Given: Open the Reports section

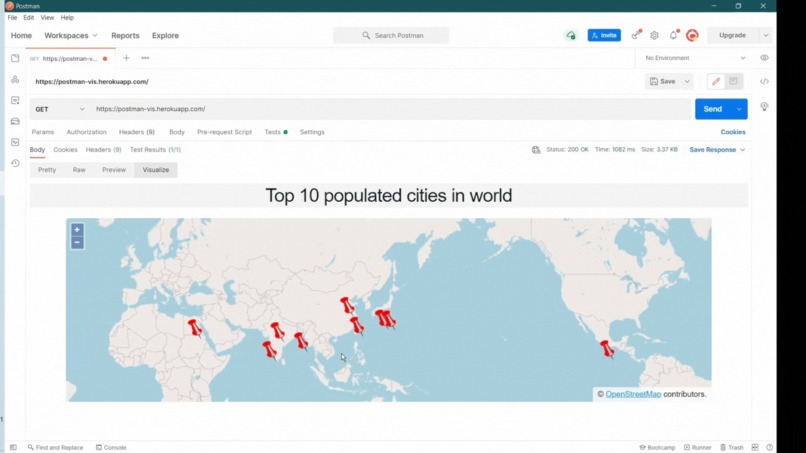Looking at the screenshot, I should coord(125,35).
